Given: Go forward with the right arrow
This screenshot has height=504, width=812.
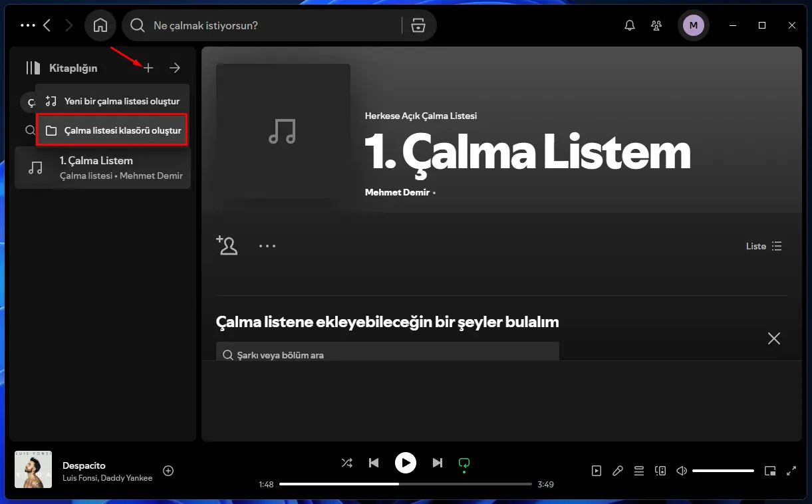Looking at the screenshot, I should (x=69, y=25).
